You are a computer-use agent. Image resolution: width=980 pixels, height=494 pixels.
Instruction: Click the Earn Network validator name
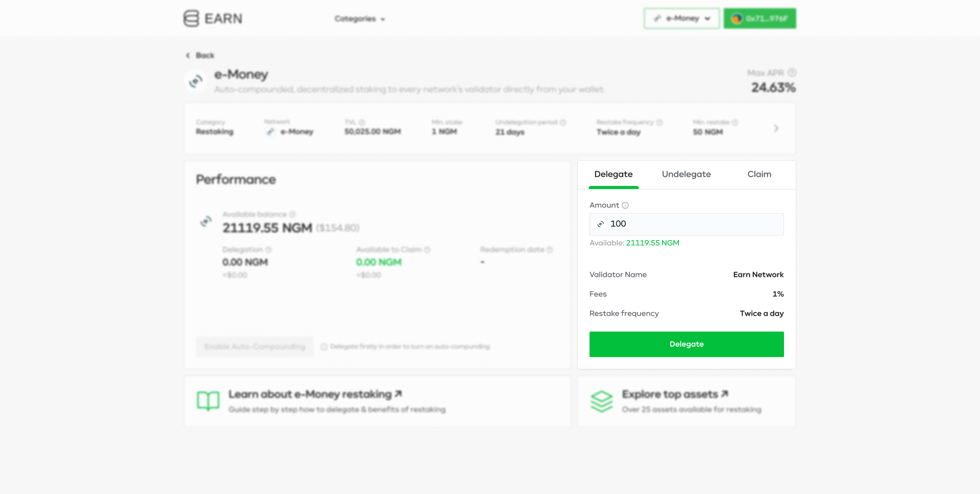point(758,275)
